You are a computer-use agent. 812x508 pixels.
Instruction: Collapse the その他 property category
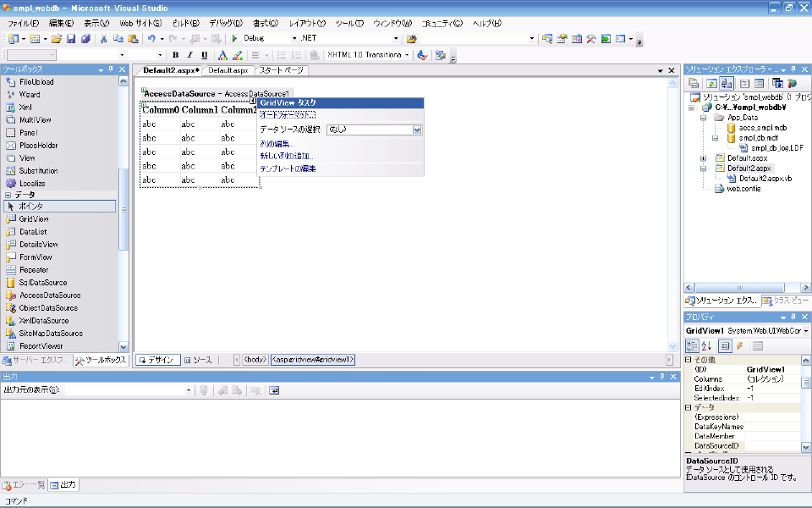pyautogui.click(x=689, y=359)
